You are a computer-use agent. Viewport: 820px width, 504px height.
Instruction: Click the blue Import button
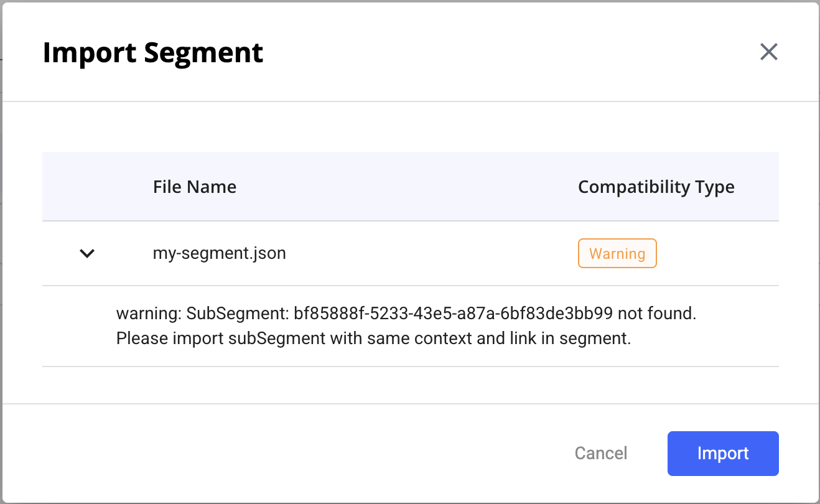coord(723,454)
